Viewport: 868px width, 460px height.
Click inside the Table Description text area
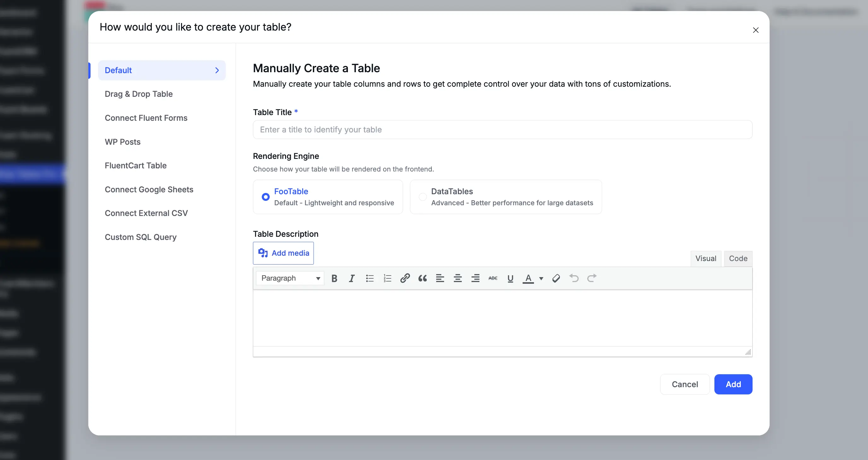tap(503, 318)
